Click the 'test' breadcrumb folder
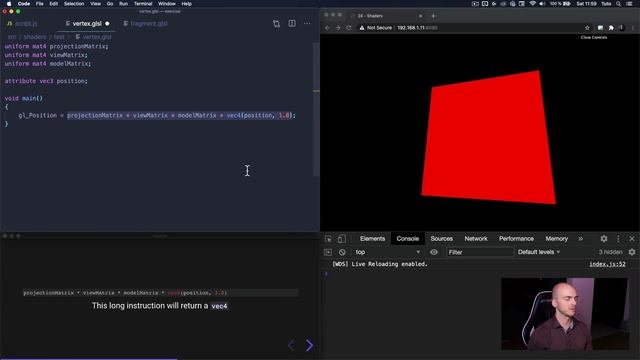Screen dimensions: 640x360 59,37
